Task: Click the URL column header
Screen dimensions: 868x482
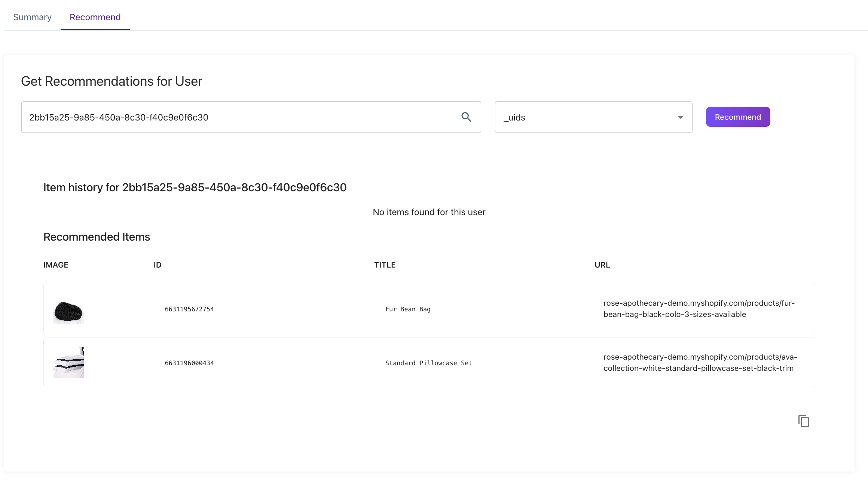Action: point(602,265)
